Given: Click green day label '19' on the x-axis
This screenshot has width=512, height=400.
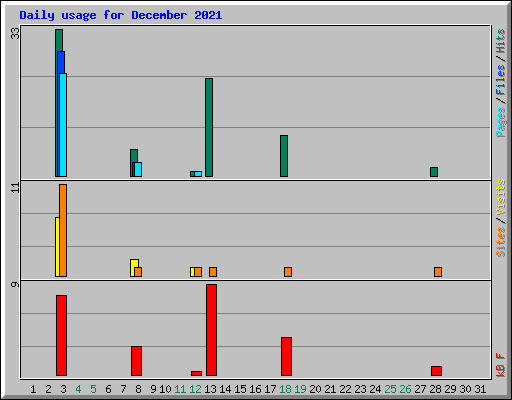Looking at the screenshot, I should tap(300, 389).
